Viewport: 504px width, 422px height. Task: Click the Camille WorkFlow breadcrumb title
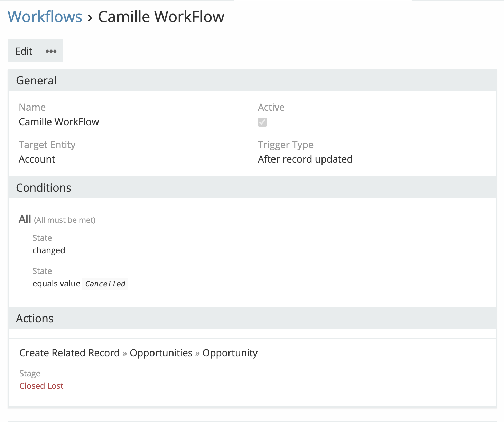click(x=161, y=17)
